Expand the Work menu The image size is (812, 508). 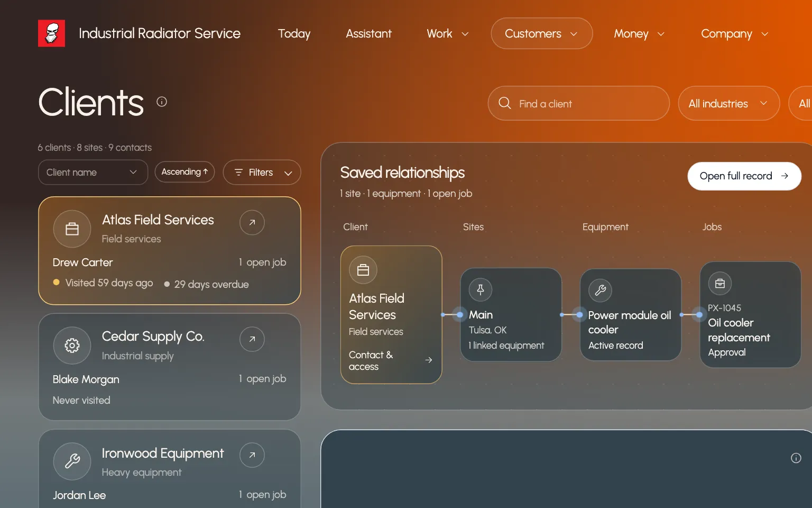(448, 33)
